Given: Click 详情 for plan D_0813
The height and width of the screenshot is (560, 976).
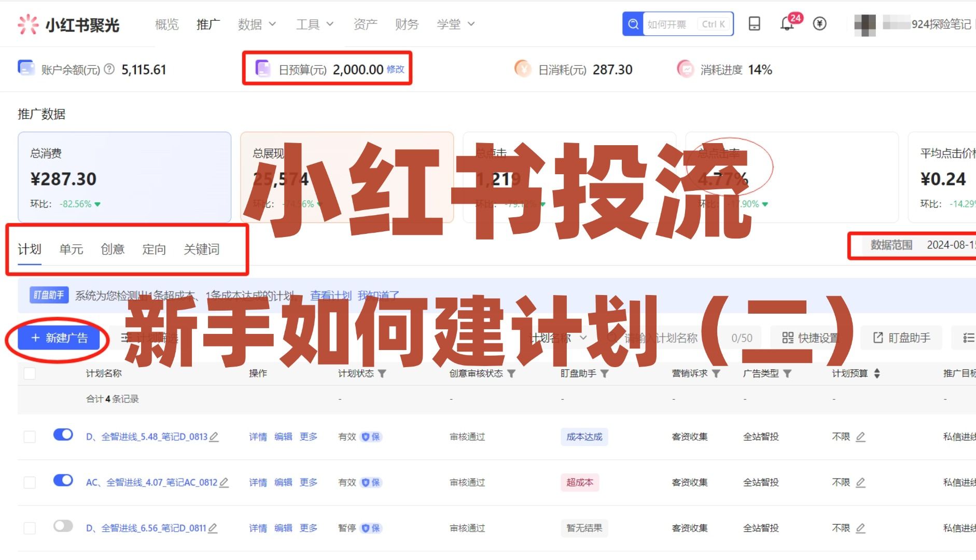Looking at the screenshot, I should (x=258, y=437).
